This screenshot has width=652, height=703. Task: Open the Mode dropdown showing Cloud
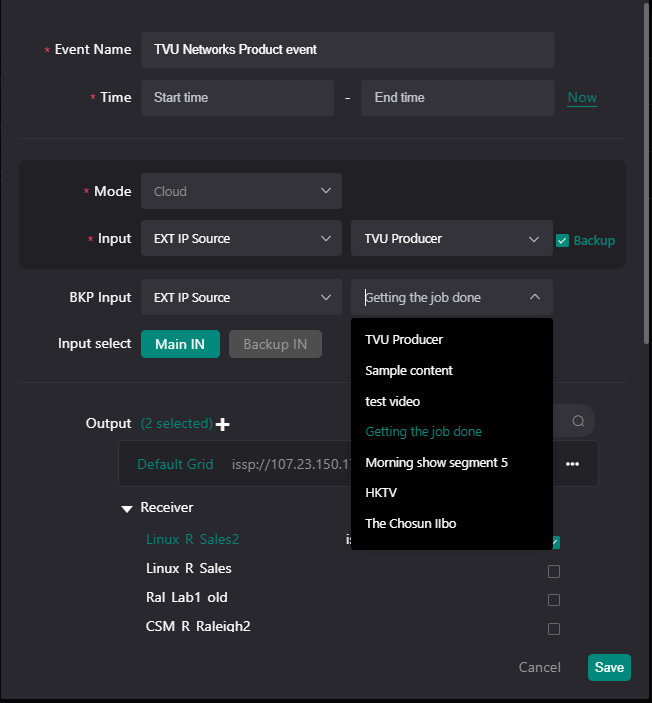241,191
